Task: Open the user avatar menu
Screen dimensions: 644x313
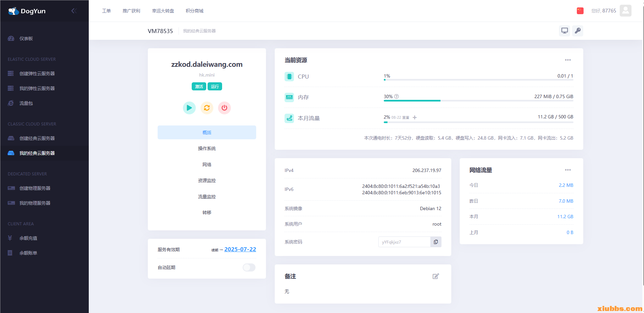Action: click(x=625, y=11)
